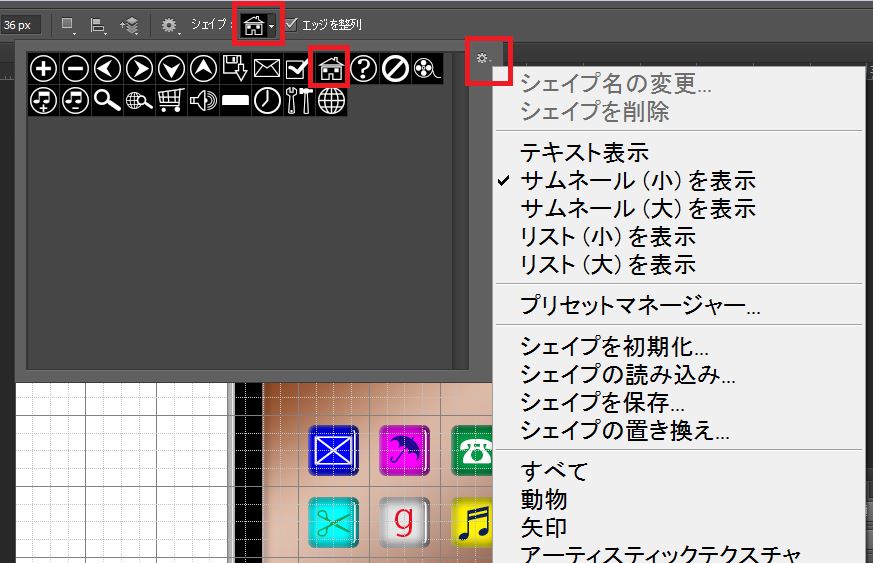Select the music note plus shape

click(43, 101)
